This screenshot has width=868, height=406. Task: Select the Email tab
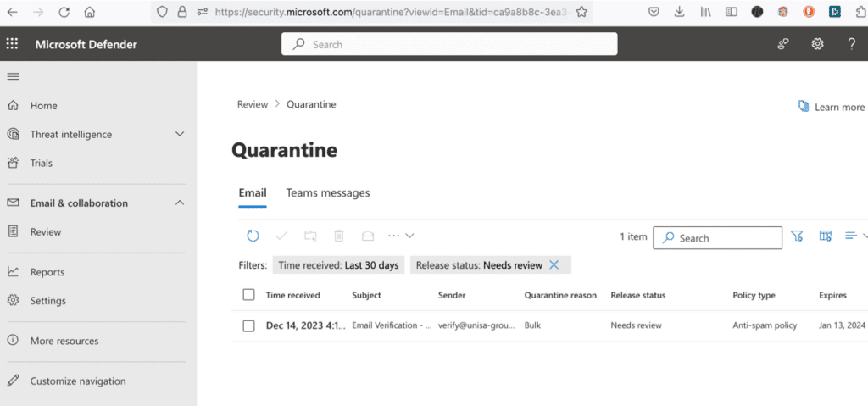click(253, 193)
